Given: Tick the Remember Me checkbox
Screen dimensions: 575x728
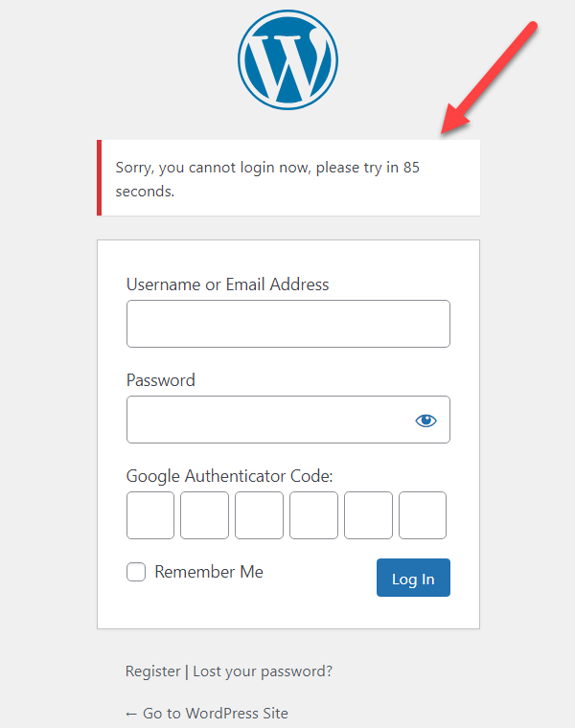Looking at the screenshot, I should coord(136,572).
